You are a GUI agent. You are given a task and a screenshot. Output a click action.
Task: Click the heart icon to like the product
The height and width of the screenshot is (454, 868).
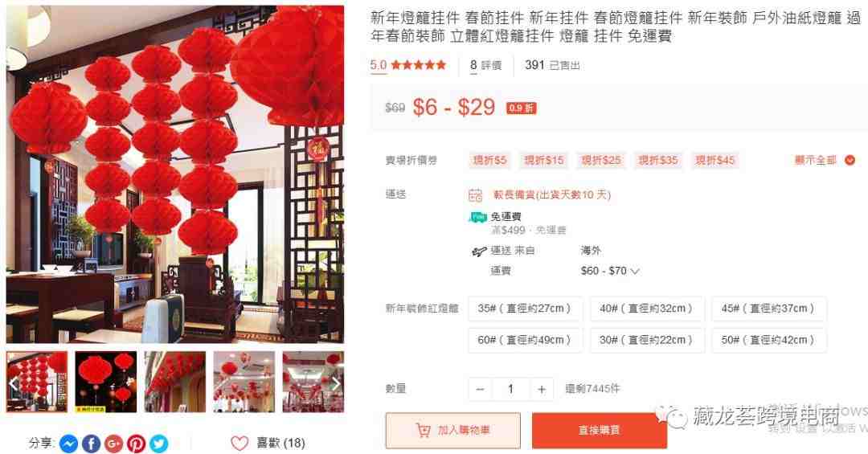pyautogui.click(x=240, y=443)
